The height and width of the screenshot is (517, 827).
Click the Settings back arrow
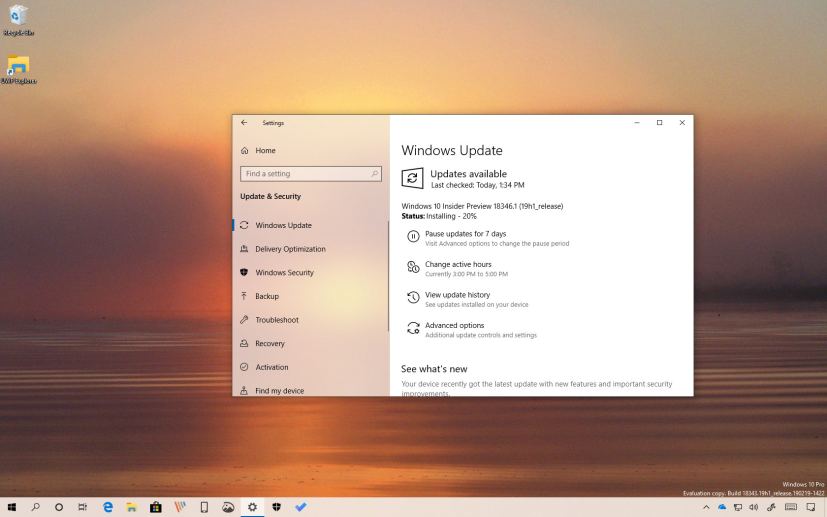244,122
